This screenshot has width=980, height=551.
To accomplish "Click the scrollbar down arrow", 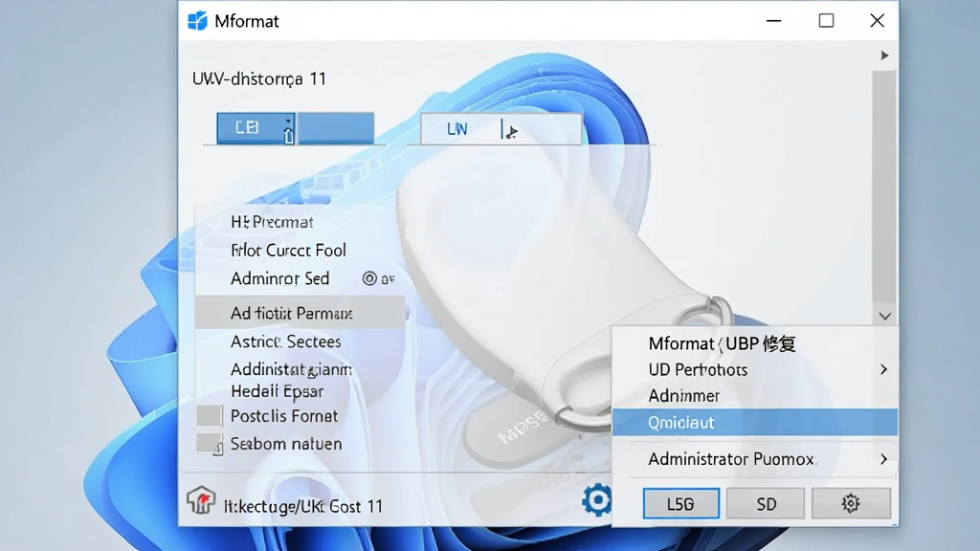I will pos(884,316).
